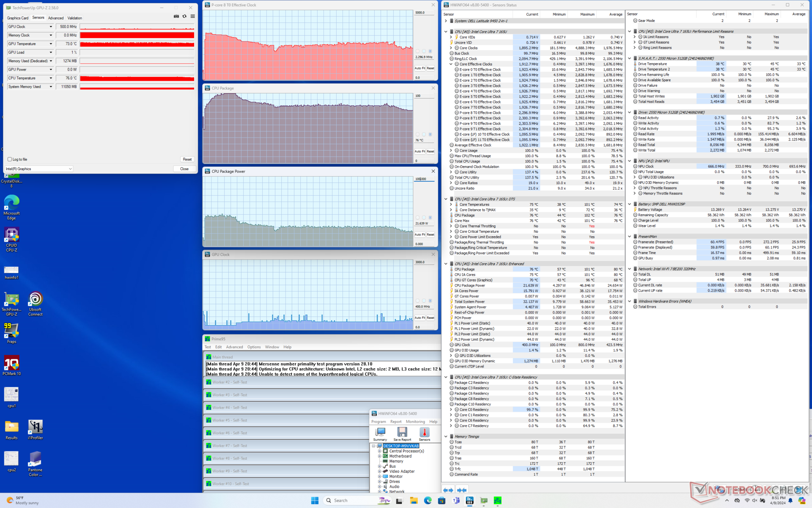Click the GPU-Z Reset button

click(x=187, y=160)
